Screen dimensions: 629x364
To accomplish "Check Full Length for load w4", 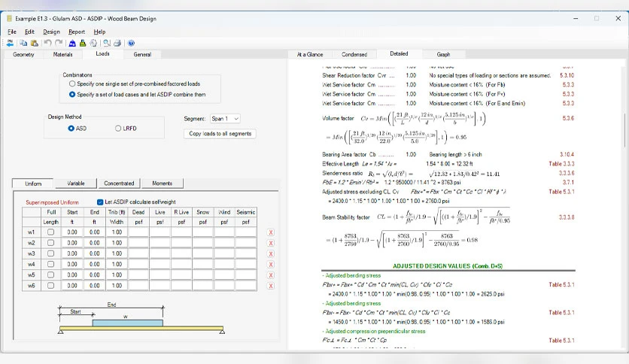I will (50, 264).
